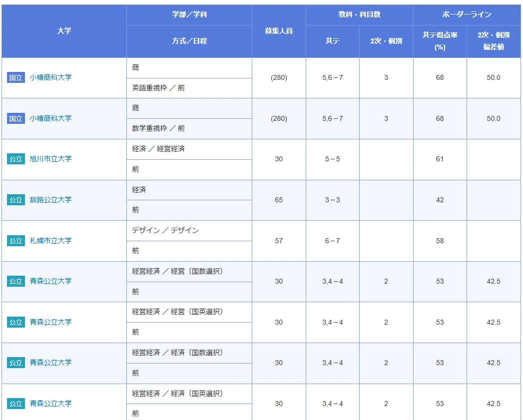This screenshot has width=523, height=420.
Task: Select 3 in 数学重視枠 row
Action: point(386,118)
